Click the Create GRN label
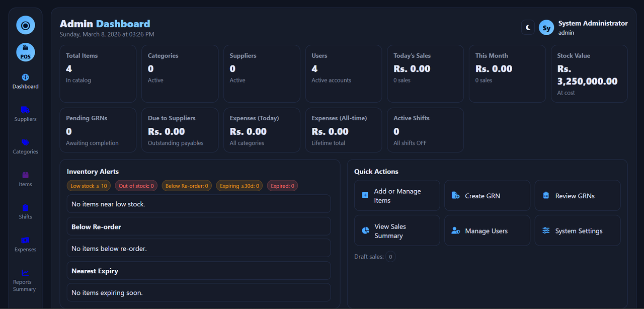The image size is (644, 309). pos(482,196)
